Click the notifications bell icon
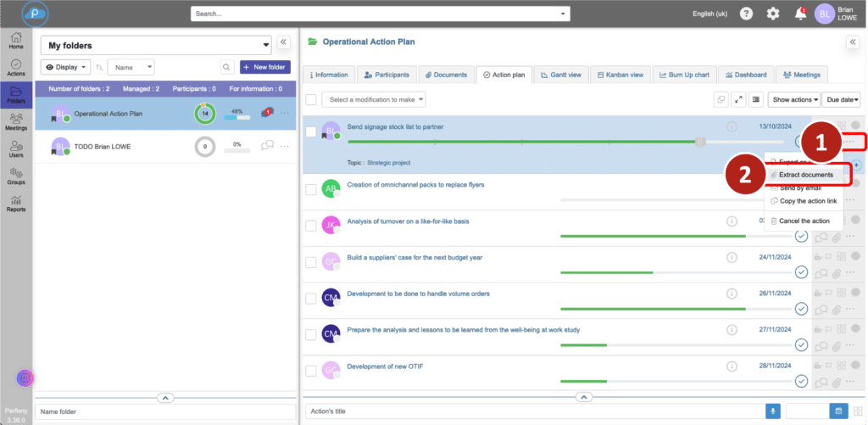The width and height of the screenshot is (868, 425). pyautogui.click(x=799, y=14)
